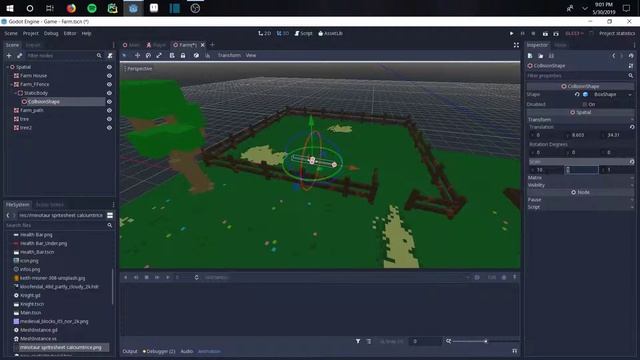This screenshot has height=360, width=640.
Task: Open the Project menu
Action: [x=31, y=33]
